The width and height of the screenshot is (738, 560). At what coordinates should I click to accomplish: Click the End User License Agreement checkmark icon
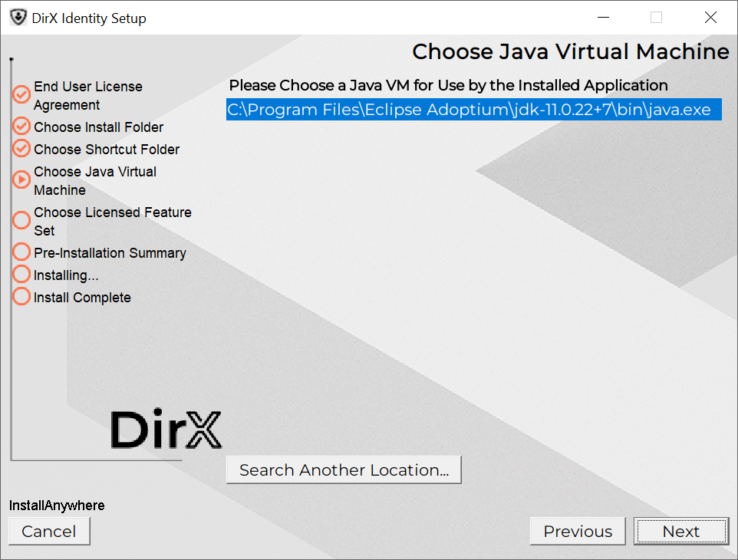coord(21,95)
